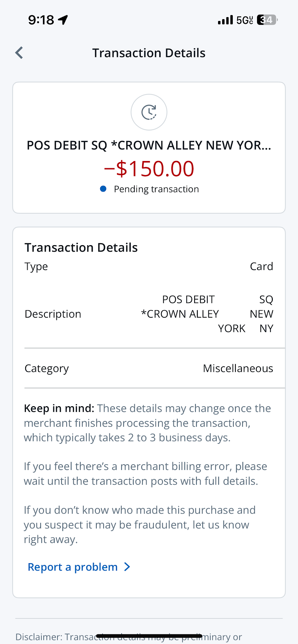
Task: Tap the 9:18 clock in status bar
Action: pos(41,20)
